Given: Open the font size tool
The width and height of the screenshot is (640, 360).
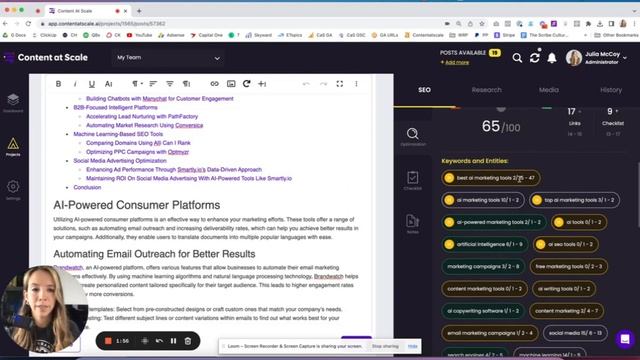Looking at the screenshot, I should (109, 84).
